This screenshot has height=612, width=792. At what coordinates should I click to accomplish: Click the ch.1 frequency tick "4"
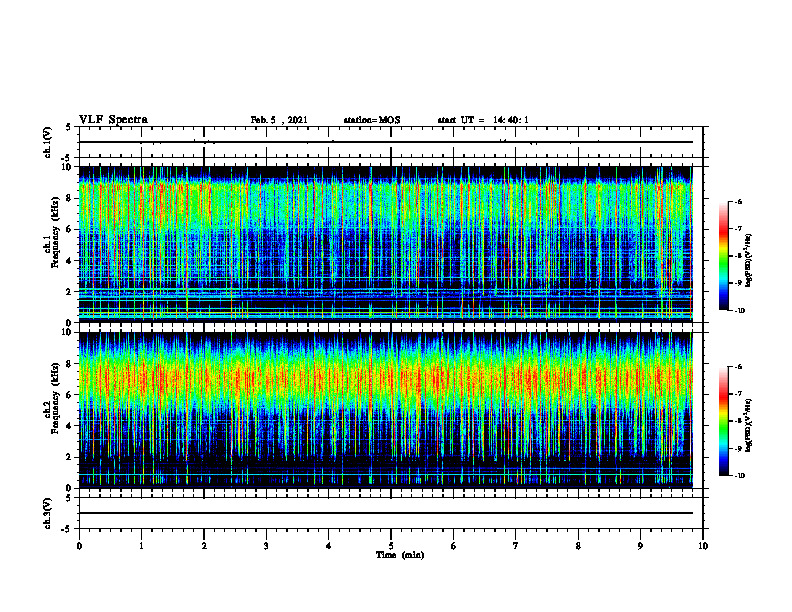(69, 261)
